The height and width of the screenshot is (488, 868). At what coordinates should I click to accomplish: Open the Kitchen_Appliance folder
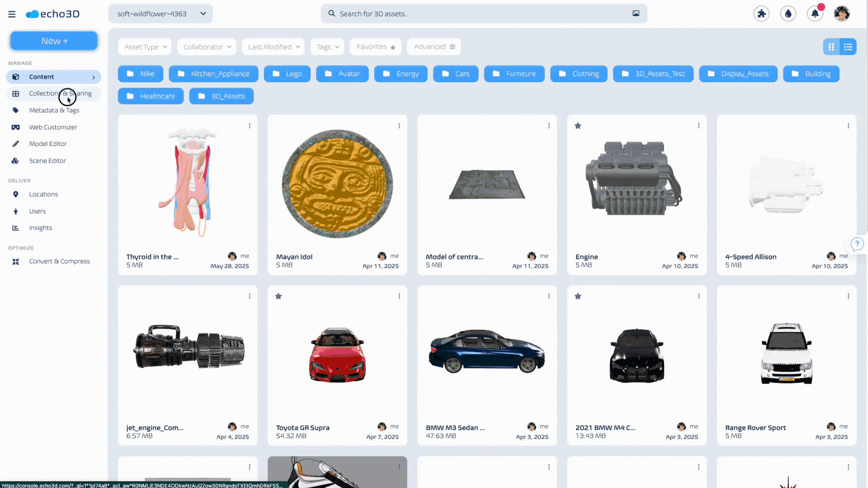point(213,74)
